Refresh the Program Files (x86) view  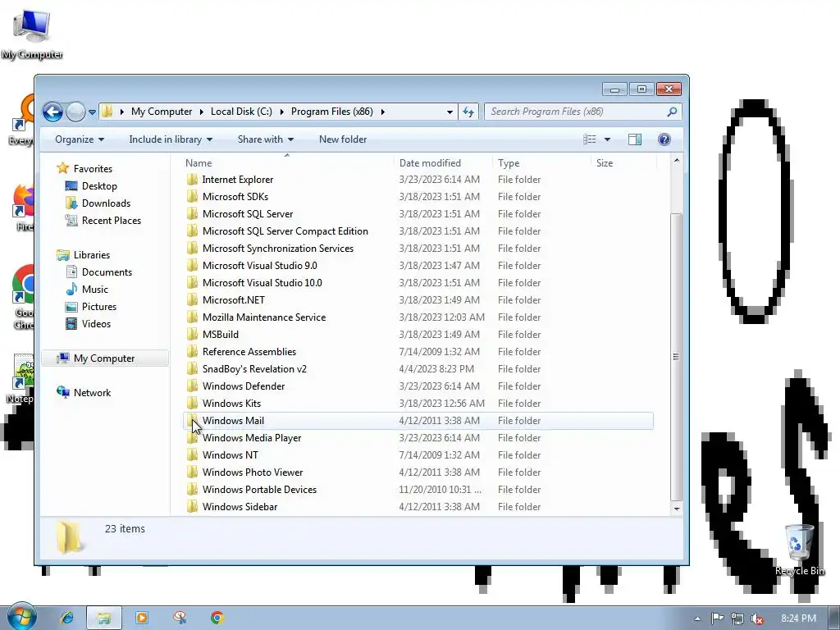pos(468,112)
